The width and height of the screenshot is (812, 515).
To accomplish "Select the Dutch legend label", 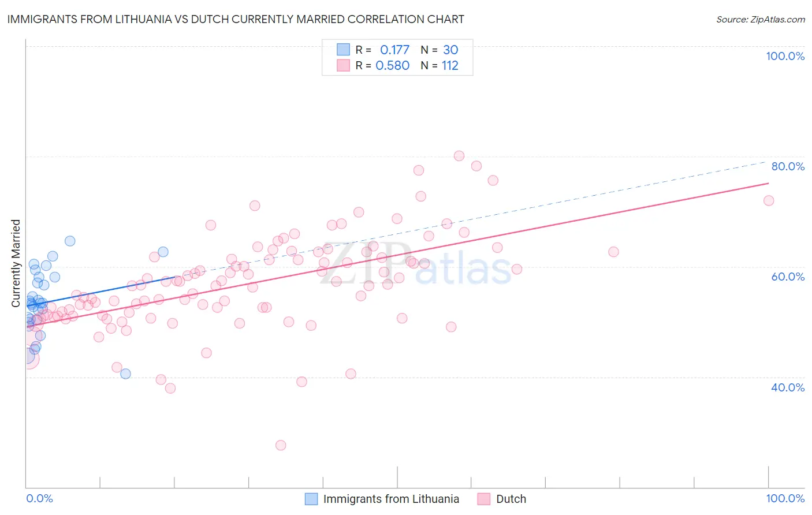I will pyautogui.click(x=511, y=499).
